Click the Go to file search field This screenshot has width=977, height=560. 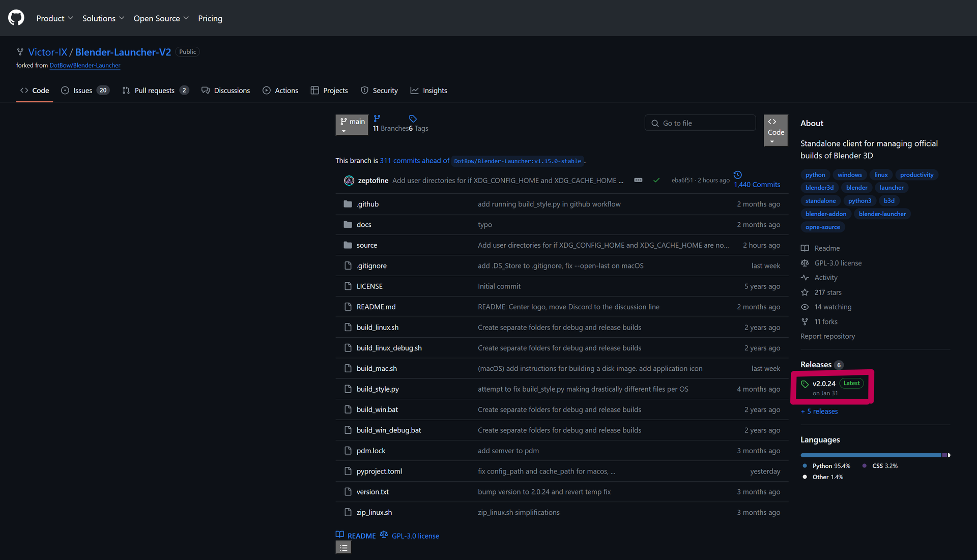700,123
